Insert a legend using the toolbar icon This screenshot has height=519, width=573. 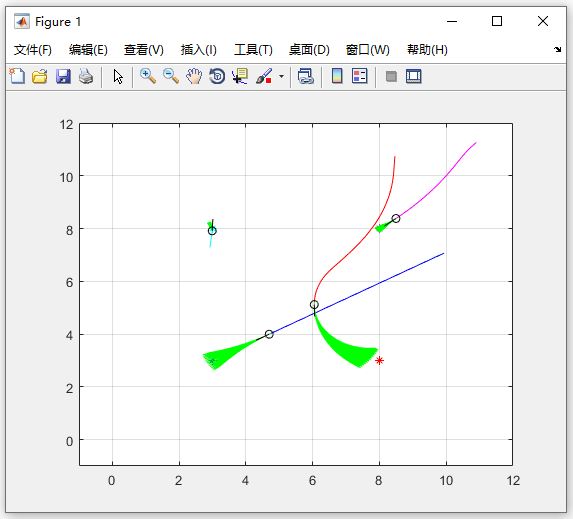coord(360,76)
